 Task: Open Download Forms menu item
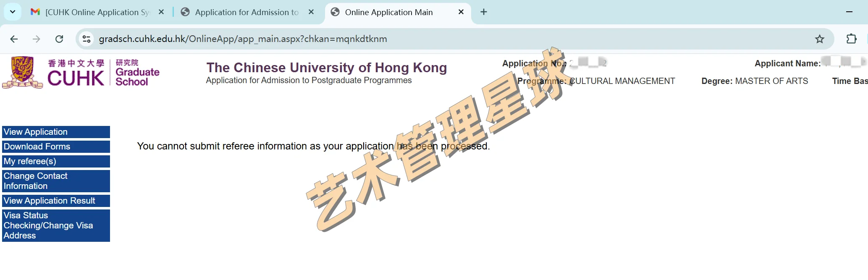click(56, 147)
